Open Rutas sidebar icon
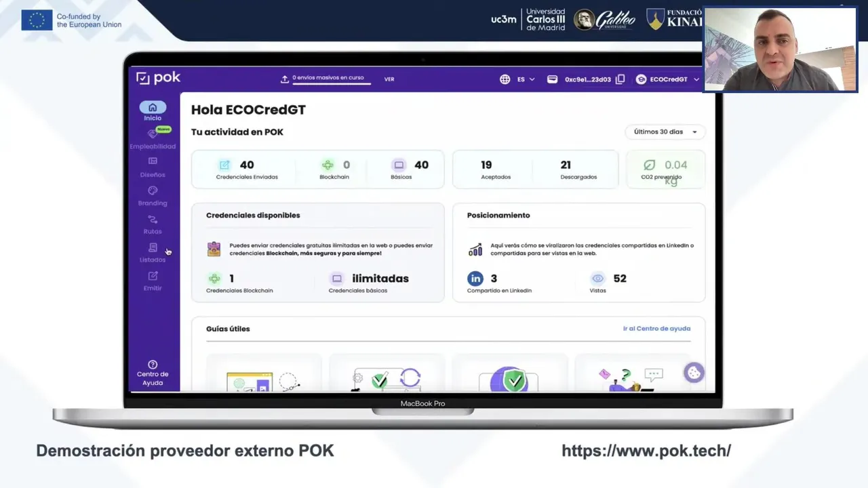The image size is (868, 488). 153,220
